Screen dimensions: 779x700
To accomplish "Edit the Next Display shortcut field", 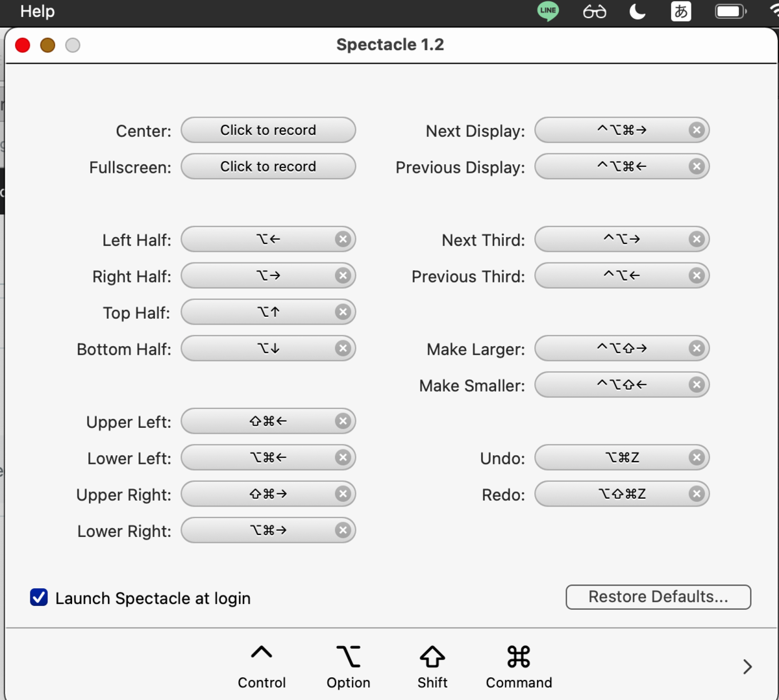I will [x=622, y=130].
